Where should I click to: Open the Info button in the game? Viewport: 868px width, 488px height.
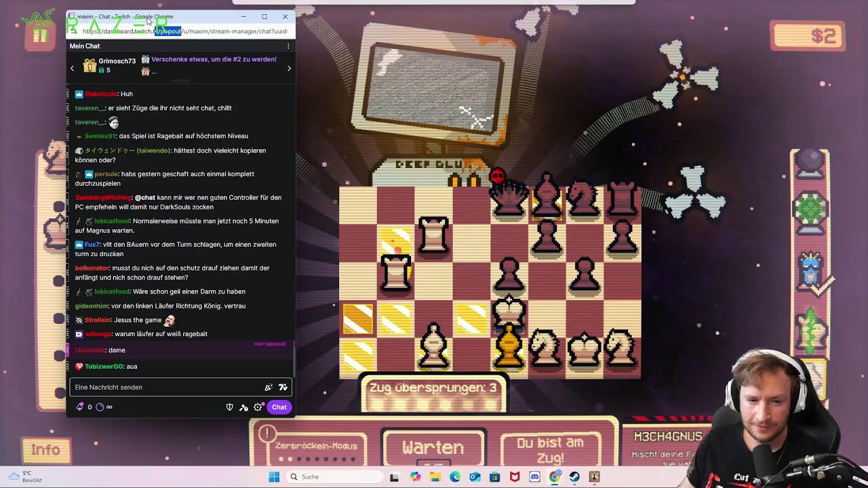[x=45, y=450]
